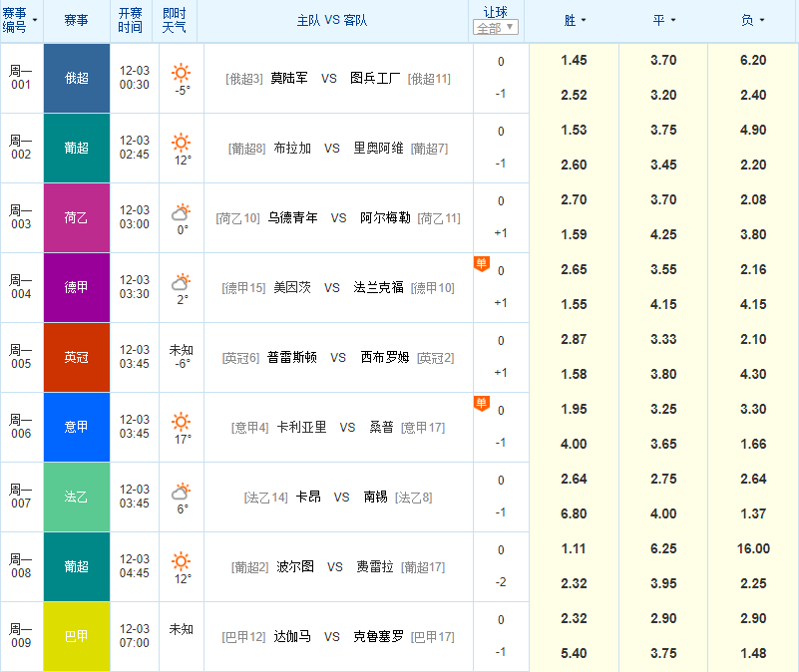Image resolution: width=799 pixels, height=672 pixels.
Task: Pick handicap win odds 6.80 for match 007
Action: click(574, 514)
